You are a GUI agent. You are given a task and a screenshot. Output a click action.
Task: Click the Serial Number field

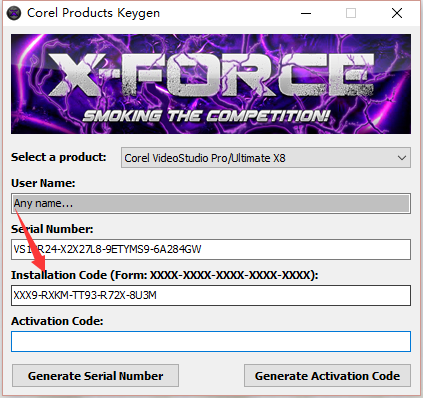[211, 249]
